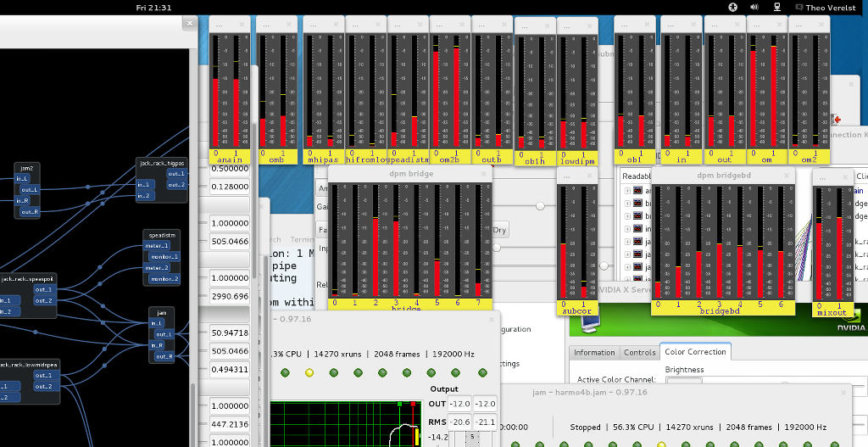868x447 pixels.
Task: Expand the fourth tree item in Readable list
Action: click(x=628, y=229)
